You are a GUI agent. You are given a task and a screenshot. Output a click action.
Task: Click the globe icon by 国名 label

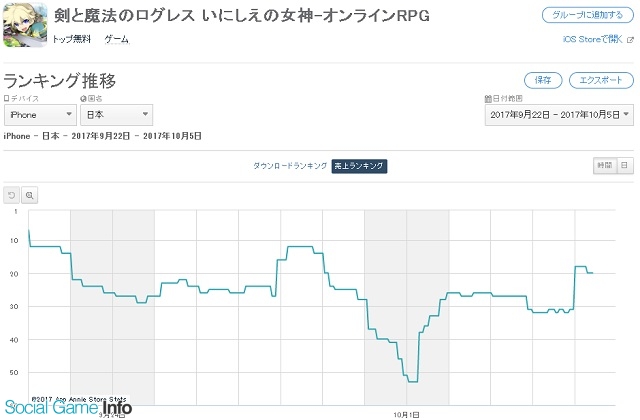click(x=83, y=98)
